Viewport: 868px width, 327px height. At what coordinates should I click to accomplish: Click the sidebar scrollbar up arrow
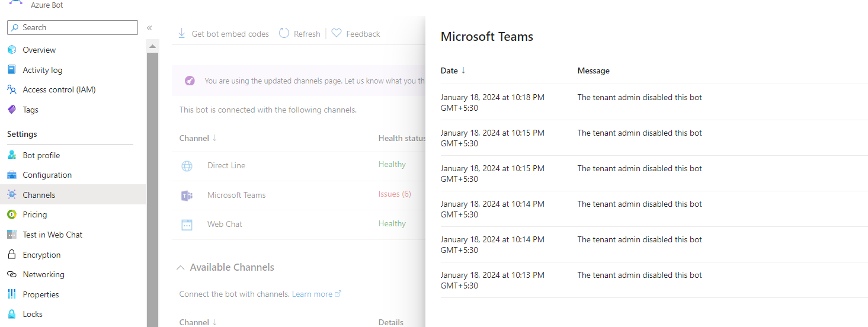(153, 46)
